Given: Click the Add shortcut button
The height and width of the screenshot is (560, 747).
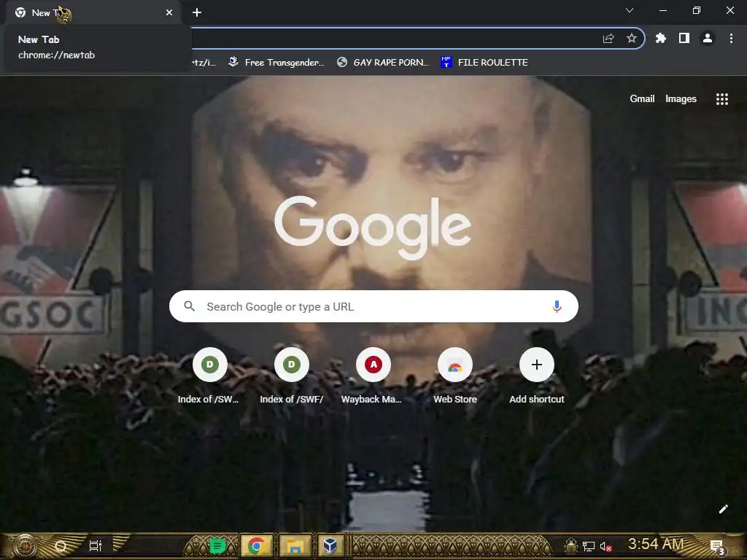Looking at the screenshot, I should [536, 376].
